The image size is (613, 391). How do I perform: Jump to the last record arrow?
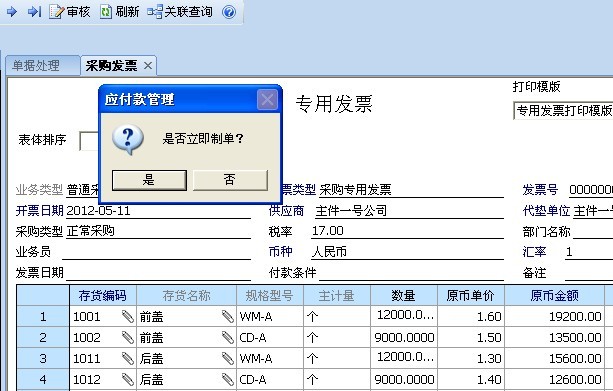pyautogui.click(x=34, y=12)
